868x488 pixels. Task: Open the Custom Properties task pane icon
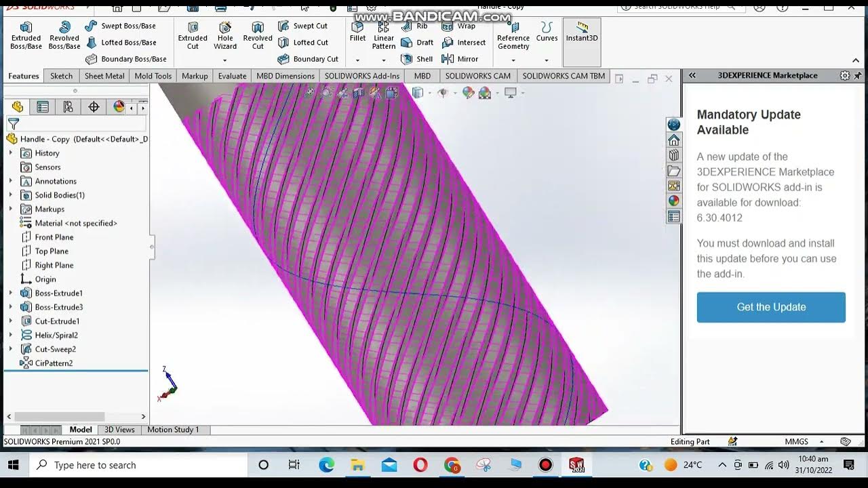(673, 217)
